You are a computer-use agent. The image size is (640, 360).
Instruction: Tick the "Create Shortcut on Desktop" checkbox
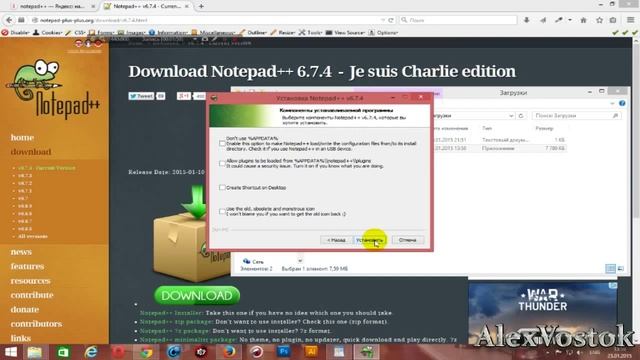[222, 187]
